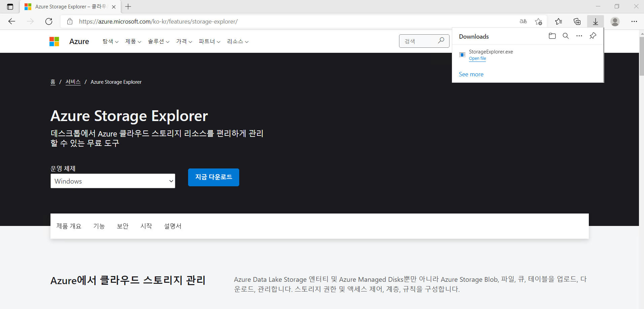Click the Azure에서 클라우드 스토리지 관리 heading
644x309 pixels.
tap(128, 280)
